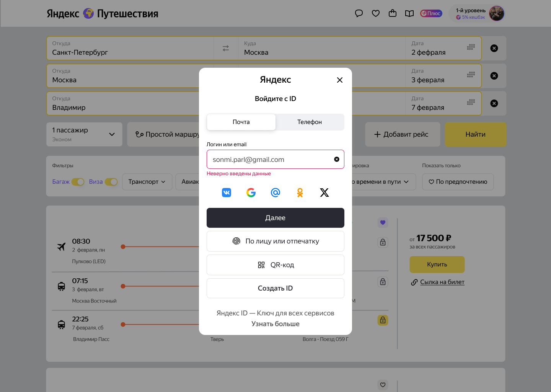Click Создать ID button
The height and width of the screenshot is (392, 551).
(275, 288)
